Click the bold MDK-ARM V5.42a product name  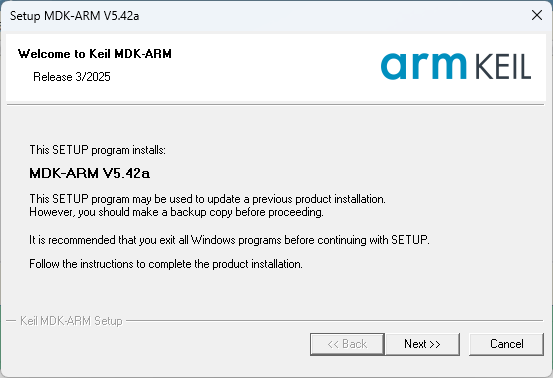(x=90, y=173)
